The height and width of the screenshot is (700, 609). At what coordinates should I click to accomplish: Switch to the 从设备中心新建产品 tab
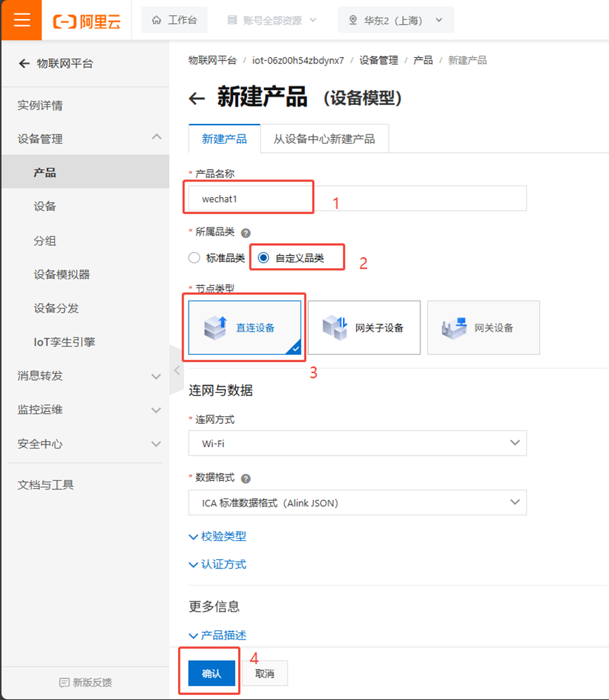click(325, 139)
